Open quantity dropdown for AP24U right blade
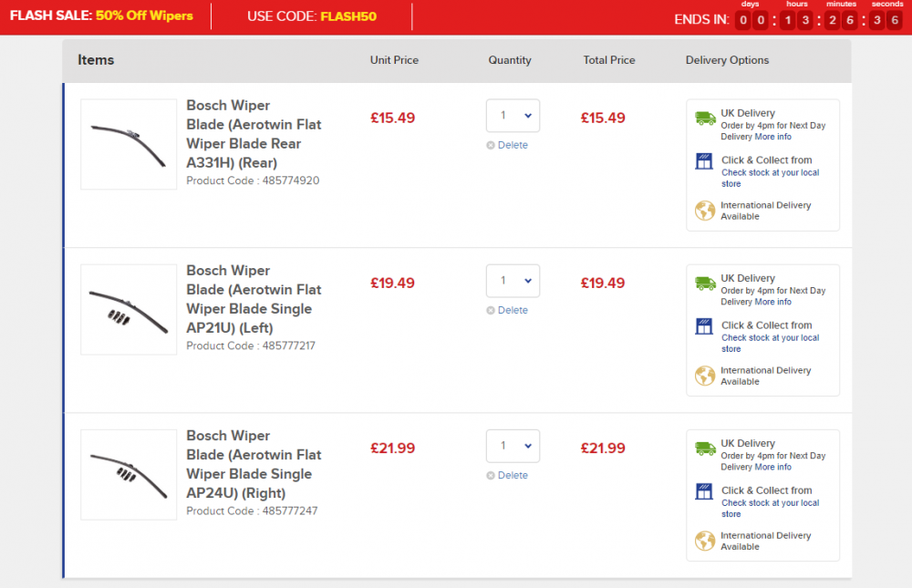Viewport: 912px width, 588px height. (x=513, y=446)
